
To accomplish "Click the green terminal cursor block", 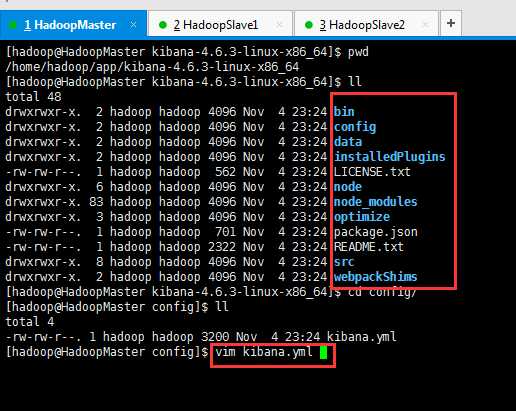I will click(x=323, y=353).
